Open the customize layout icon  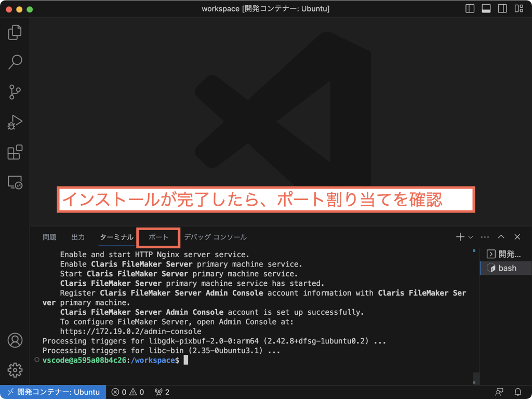(519, 8)
